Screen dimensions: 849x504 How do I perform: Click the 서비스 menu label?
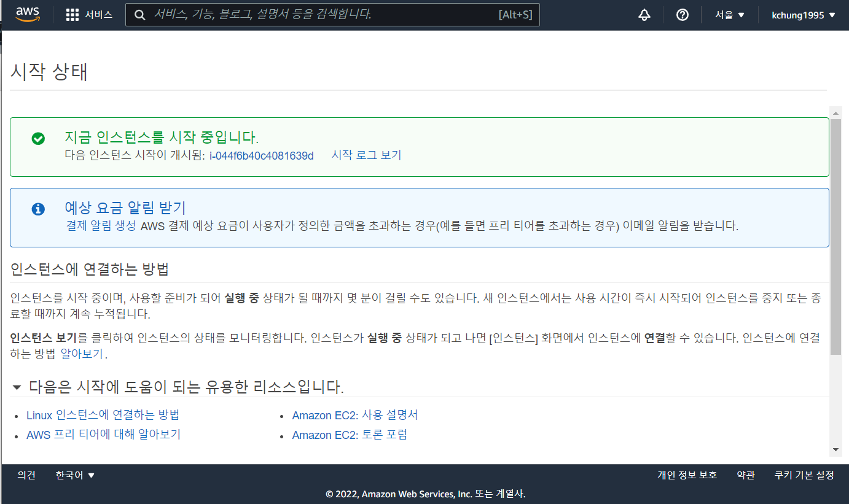(98, 15)
